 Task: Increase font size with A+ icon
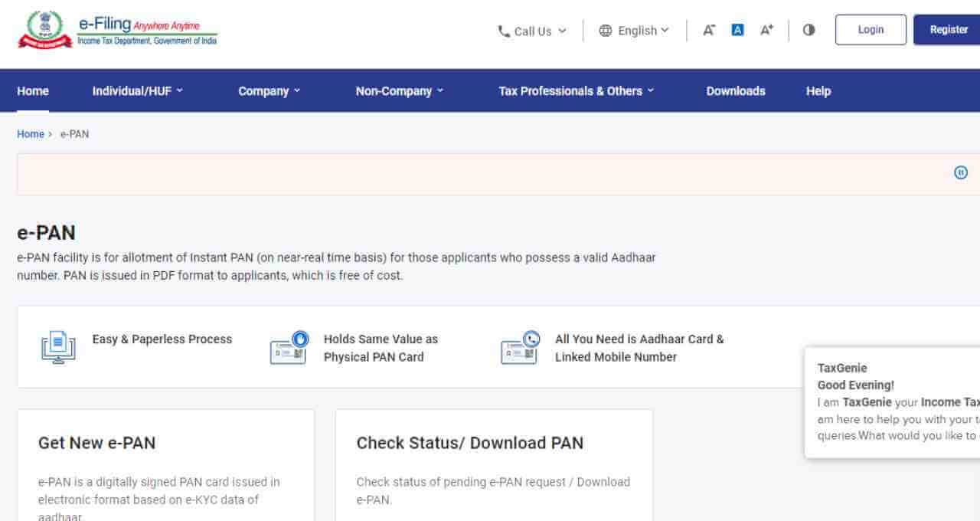coord(766,30)
